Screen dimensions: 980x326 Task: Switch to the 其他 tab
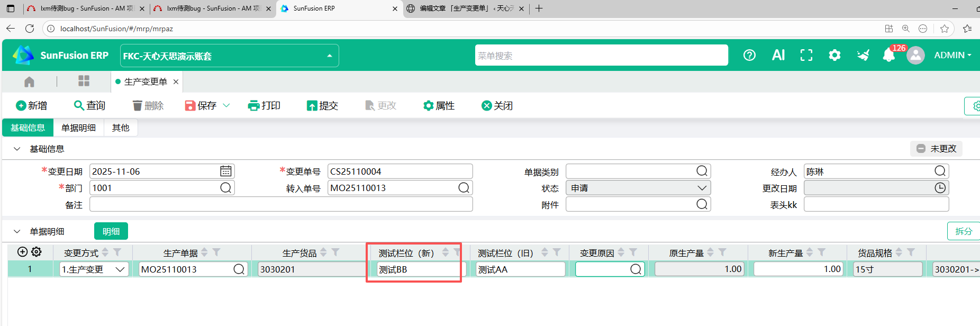[x=121, y=128]
